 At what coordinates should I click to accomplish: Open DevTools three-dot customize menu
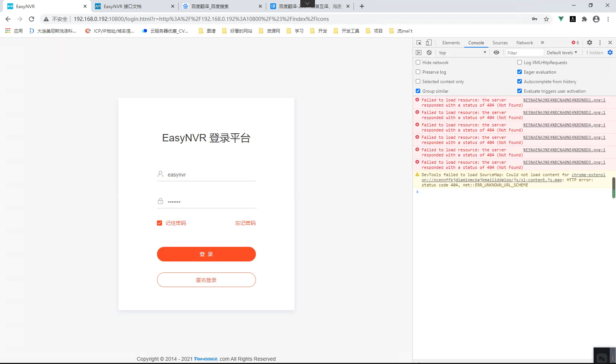pos(600,42)
